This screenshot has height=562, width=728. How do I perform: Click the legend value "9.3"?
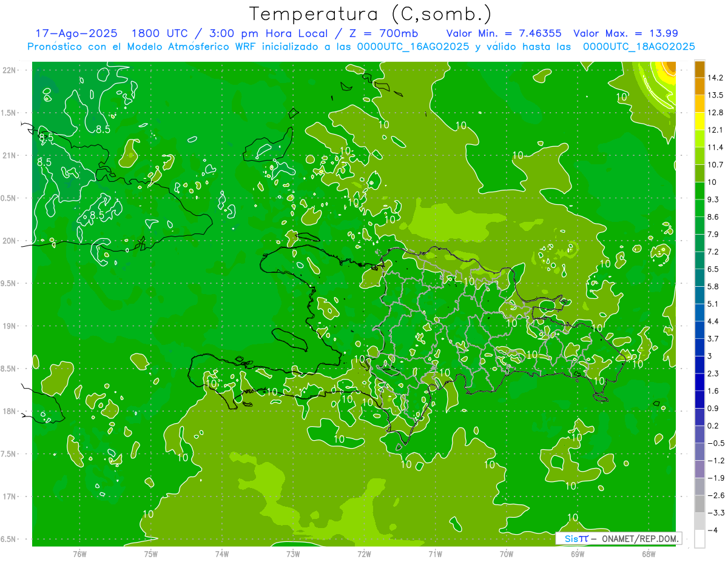pos(713,199)
